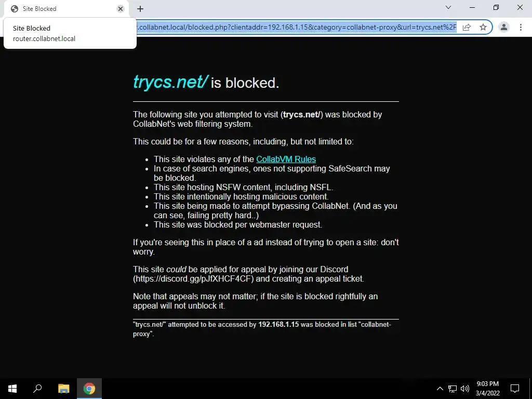The height and width of the screenshot is (399, 532).
Task: Click the 'hosting NSFW content' bullet text
Action: [244, 187]
